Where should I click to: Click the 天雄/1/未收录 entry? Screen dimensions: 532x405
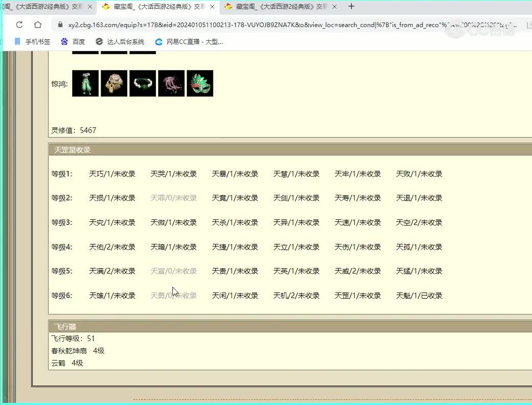coord(112,296)
